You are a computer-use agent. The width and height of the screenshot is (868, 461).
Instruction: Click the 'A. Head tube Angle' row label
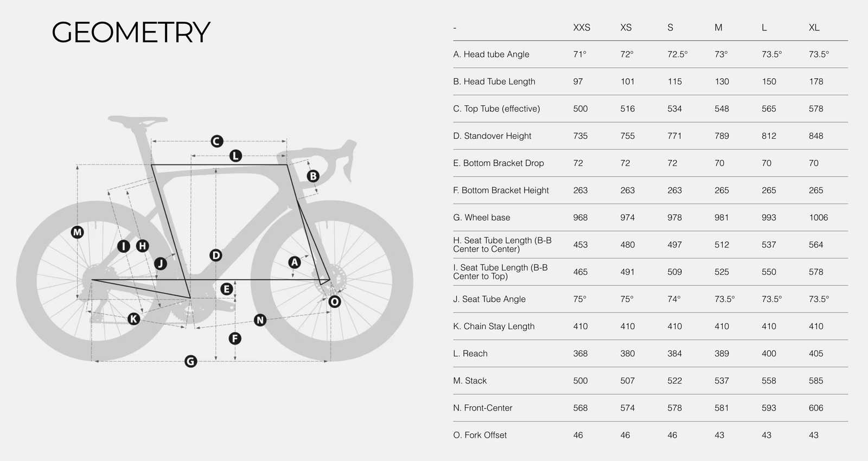(491, 54)
